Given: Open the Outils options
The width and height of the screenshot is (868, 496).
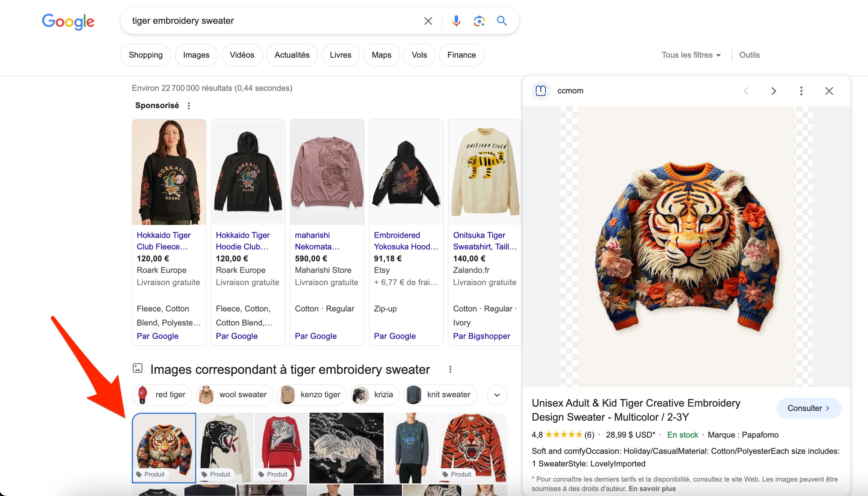Looking at the screenshot, I should tap(749, 55).
